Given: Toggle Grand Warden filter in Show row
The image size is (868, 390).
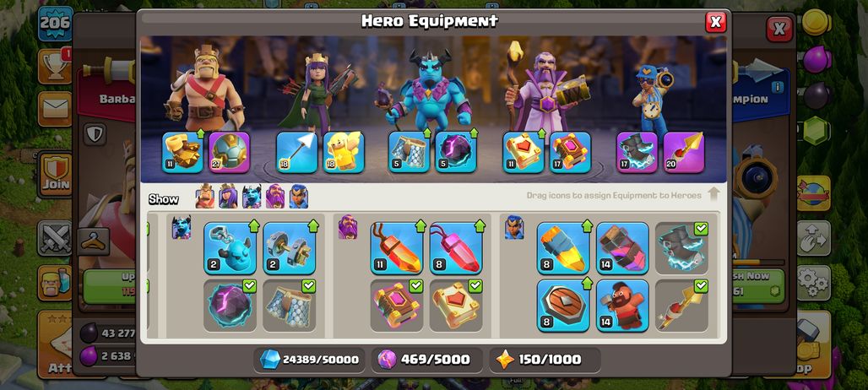Looking at the screenshot, I should tap(275, 197).
